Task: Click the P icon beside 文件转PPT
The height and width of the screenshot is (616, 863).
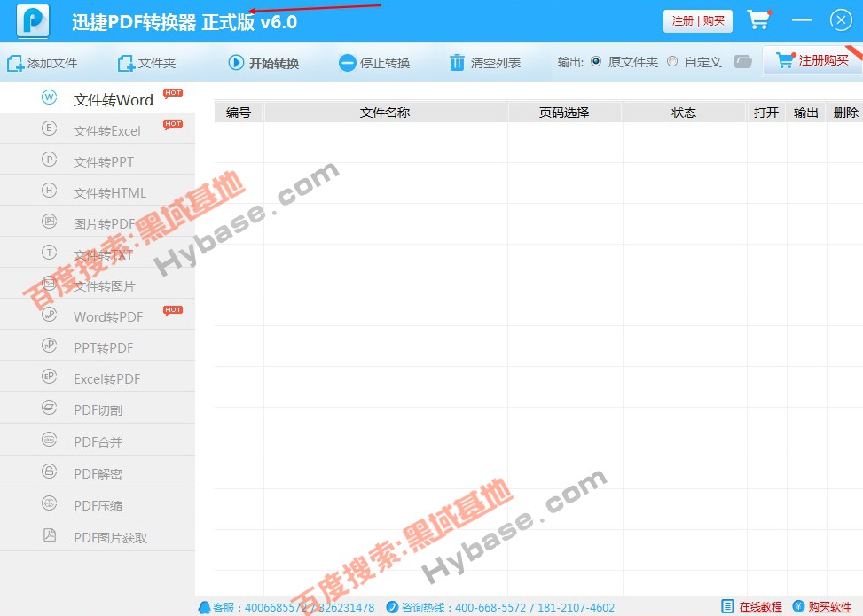Action: point(49,159)
